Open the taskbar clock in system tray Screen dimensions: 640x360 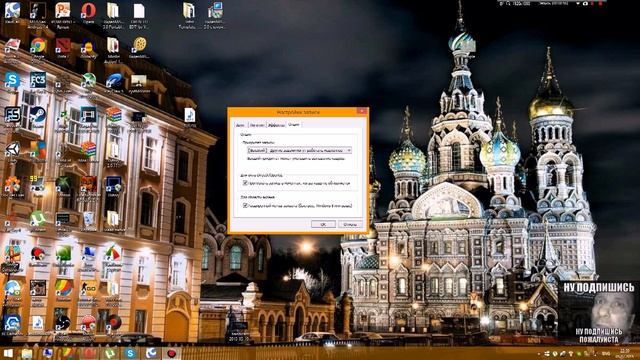(x=624, y=353)
